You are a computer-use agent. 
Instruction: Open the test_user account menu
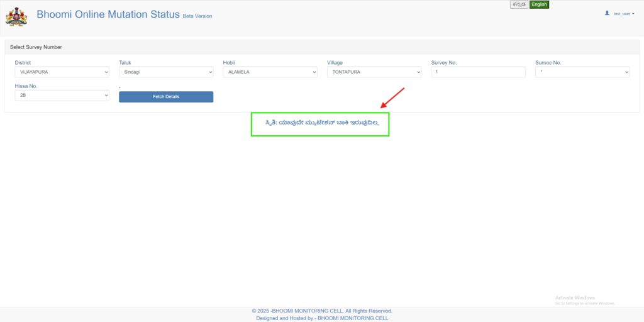[623, 13]
